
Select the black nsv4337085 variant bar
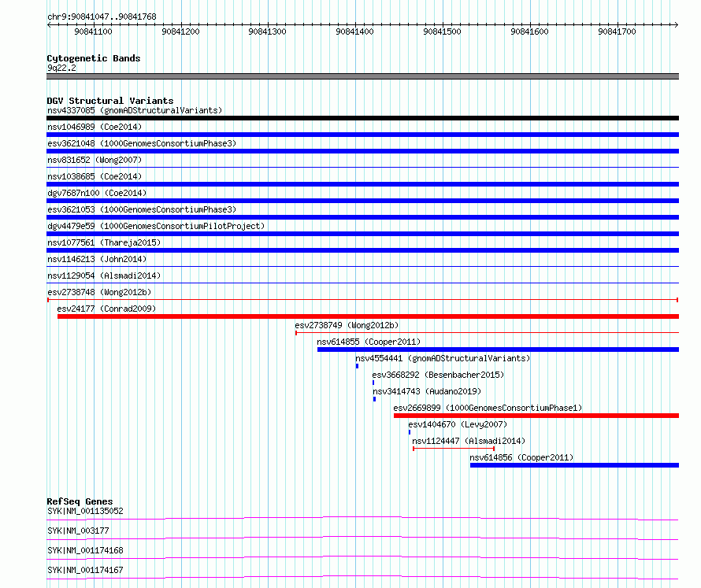362,118
